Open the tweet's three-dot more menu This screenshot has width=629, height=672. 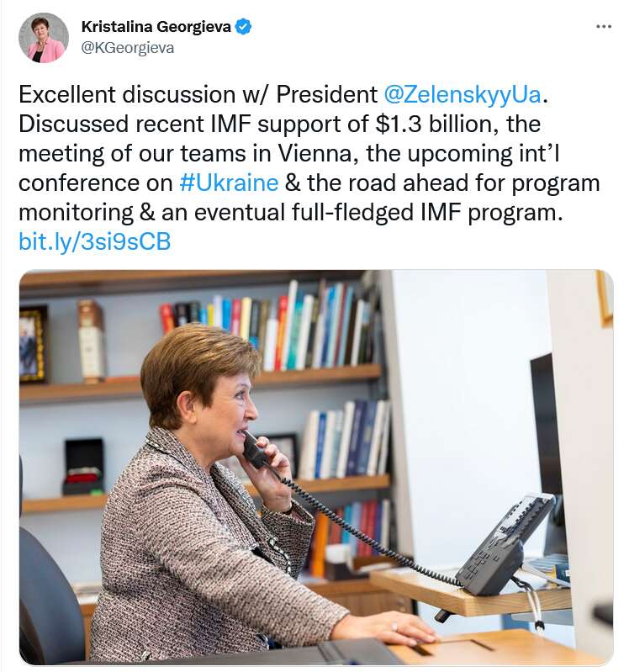click(604, 27)
